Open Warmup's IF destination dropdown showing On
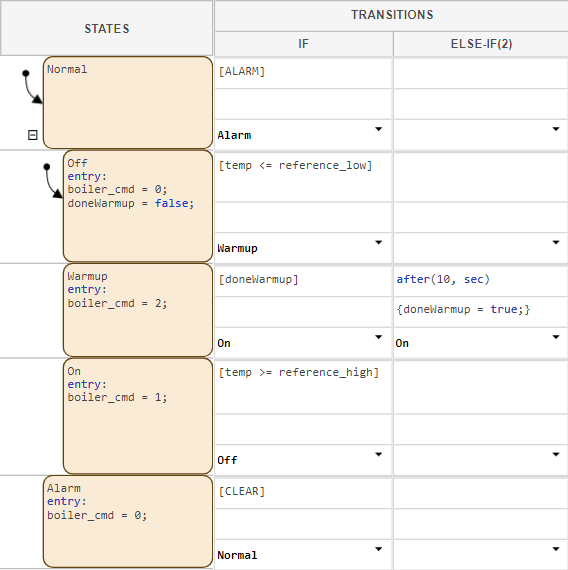 tap(379, 337)
